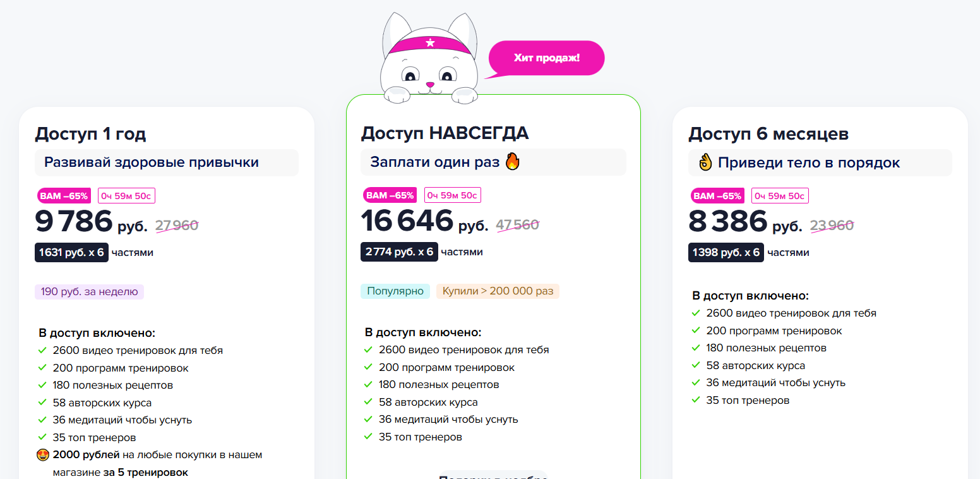Image resolution: width=980 pixels, height=479 pixels.
Task: Click the 'ВАМ –65%' badge on the НАВСЕГДА plan
Action: pyautogui.click(x=390, y=195)
